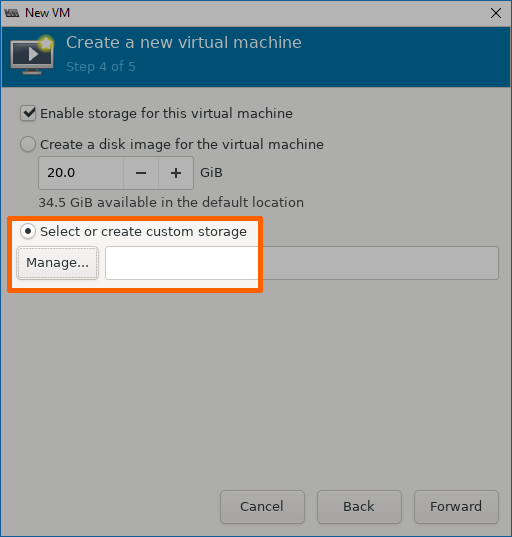Close the New VM dialog window
Screen dimensions: 512x537
tap(496, 13)
